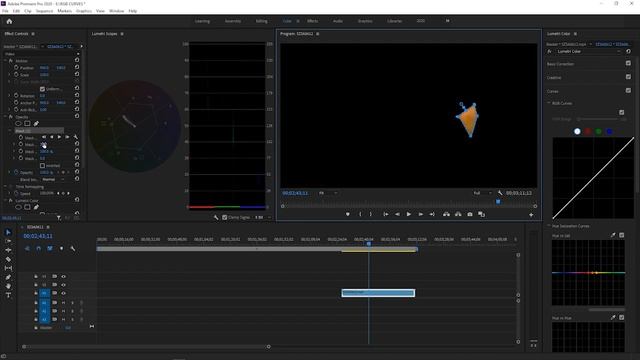Step back one frame in Program monitor
This screenshot has width=640, height=360.
pyautogui.click(x=397, y=214)
